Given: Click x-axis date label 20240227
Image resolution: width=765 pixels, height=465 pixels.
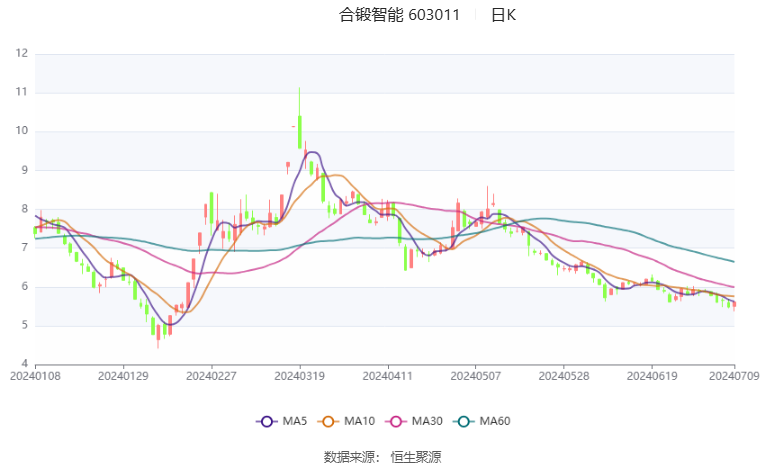Looking at the screenshot, I should click(x=211, y=376).
